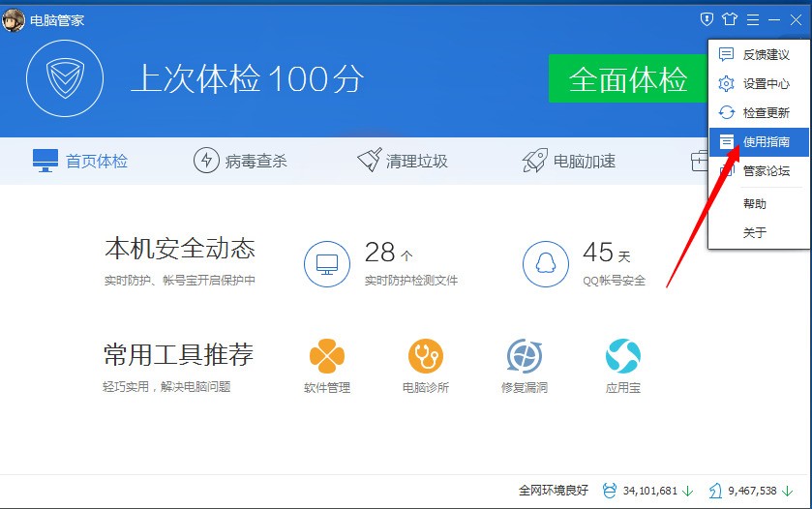This screenshot has height=509, width=812.
Task: Click the 9,467,538 status value
Action: [x=752, y=491]
